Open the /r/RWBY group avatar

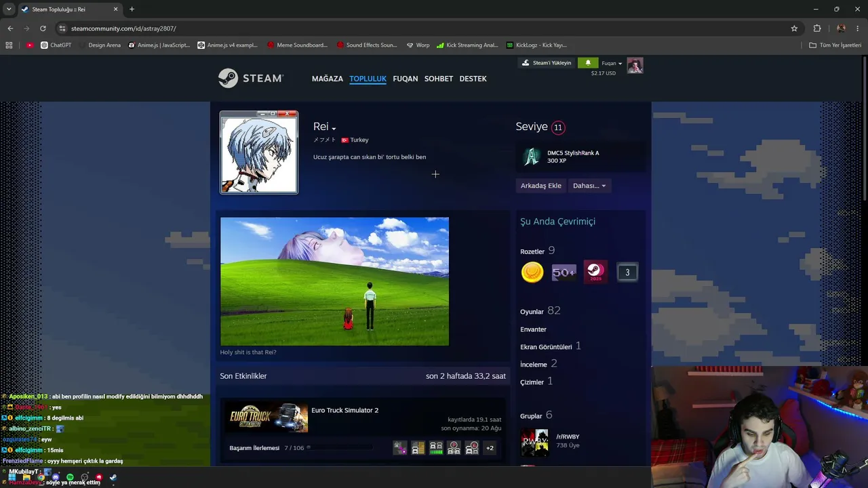tap(534, 442)
